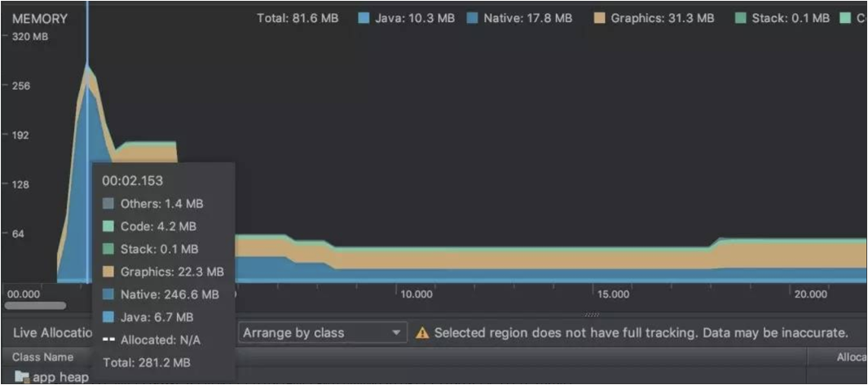Click the Stack legend color swatch

741,18
